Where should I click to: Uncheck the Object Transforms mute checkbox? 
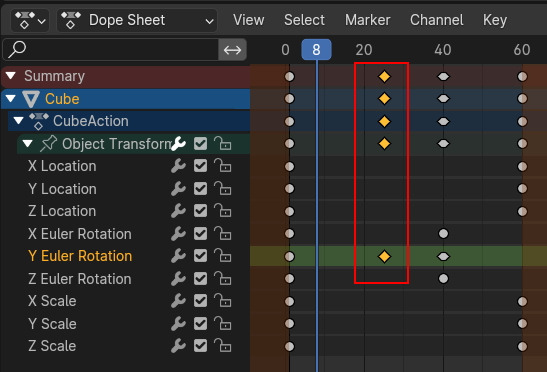click(x=200, y=144)
